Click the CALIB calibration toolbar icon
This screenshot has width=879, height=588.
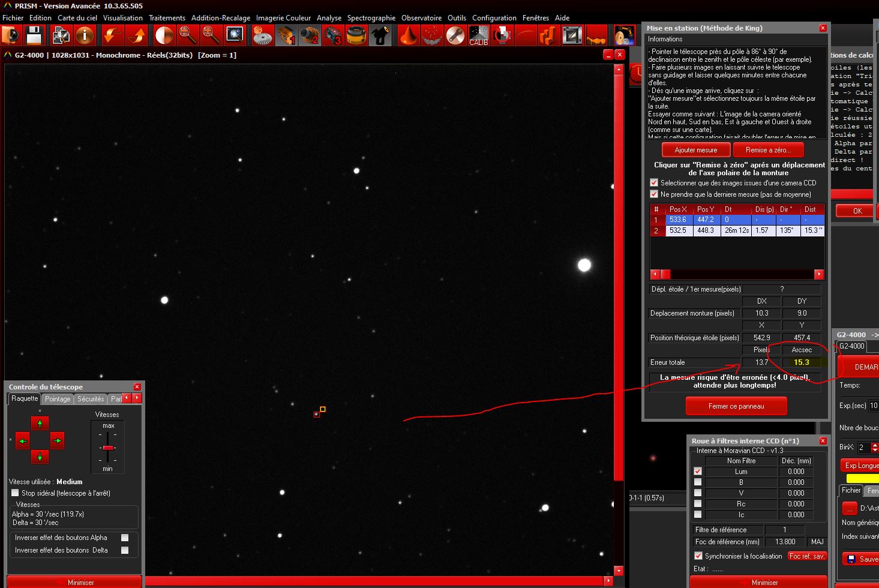478,36
